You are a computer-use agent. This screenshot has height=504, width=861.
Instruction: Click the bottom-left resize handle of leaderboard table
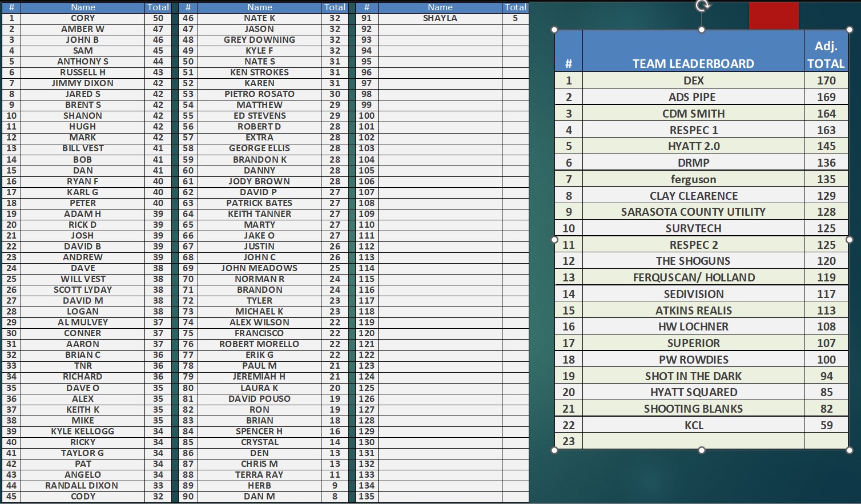coord(554,450)
